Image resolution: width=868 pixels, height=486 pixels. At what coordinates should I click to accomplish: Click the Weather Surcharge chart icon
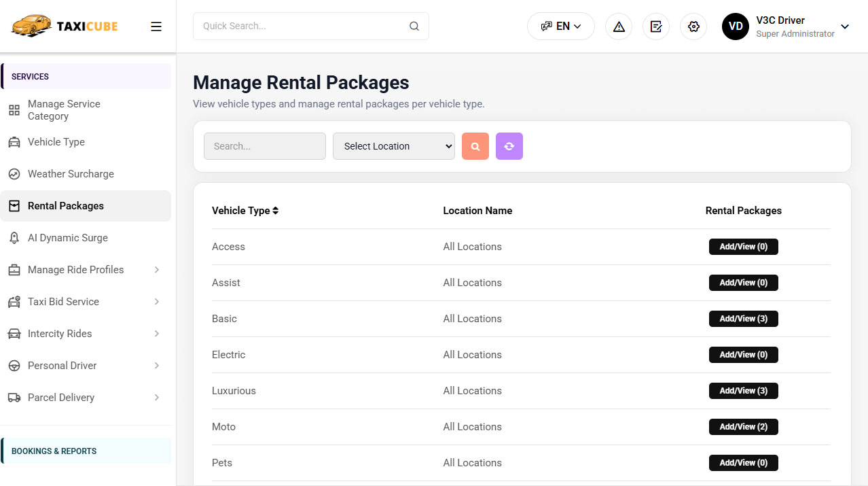pyautogui.click(x=14, y=174)
